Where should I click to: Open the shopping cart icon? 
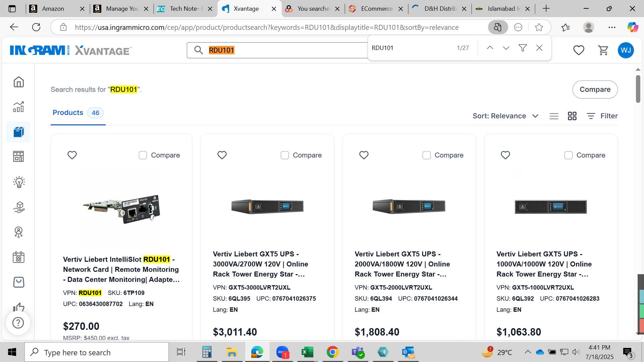pyautogui.click(x=603, y=50)
